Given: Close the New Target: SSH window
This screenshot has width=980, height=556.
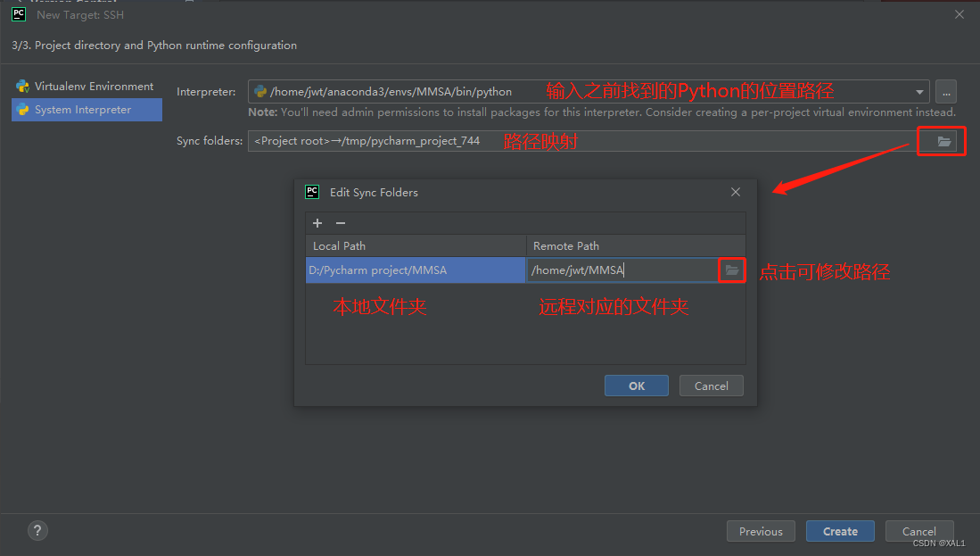Looking at the screenshot, I should [959, 14].
